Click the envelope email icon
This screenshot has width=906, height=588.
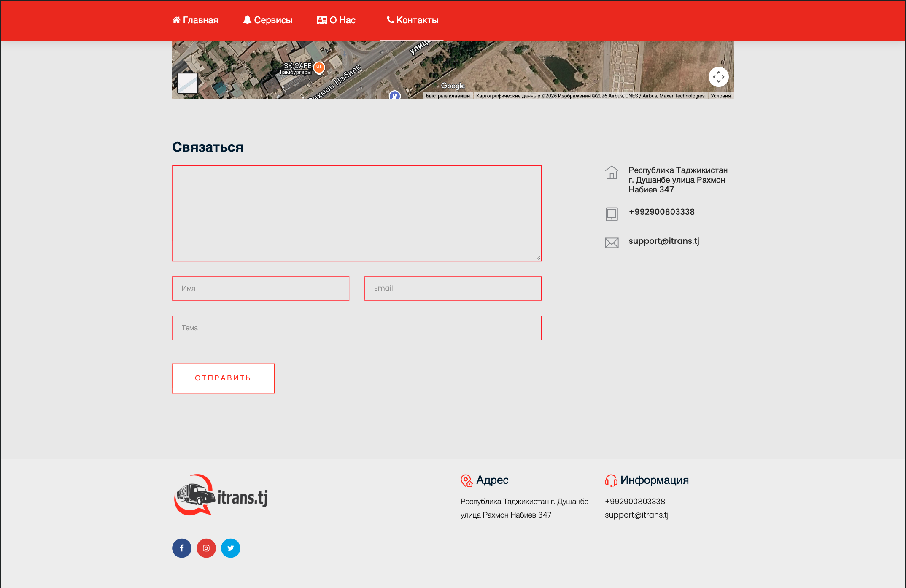tap(612, 243)
